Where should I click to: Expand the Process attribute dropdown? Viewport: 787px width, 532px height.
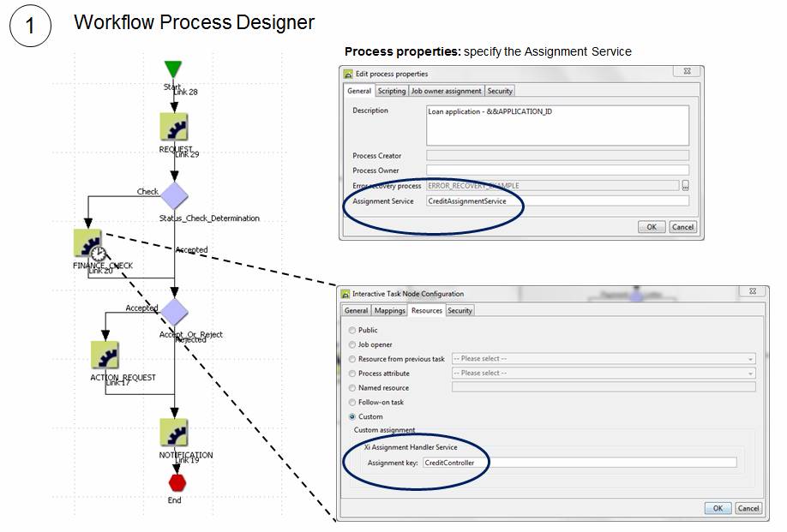pos(603,374)
